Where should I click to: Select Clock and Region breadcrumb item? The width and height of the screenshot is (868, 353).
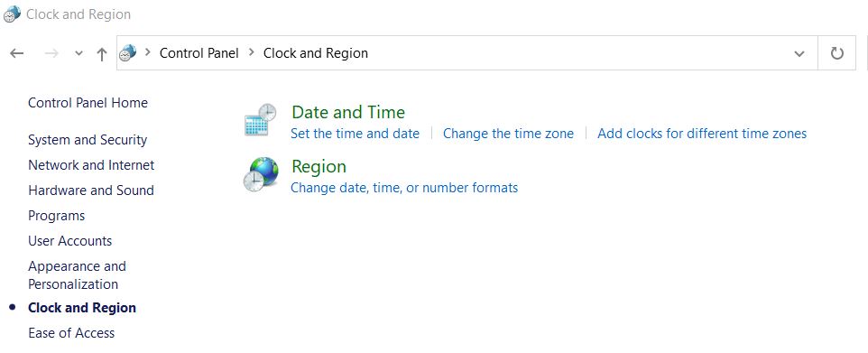pos(316,53)
